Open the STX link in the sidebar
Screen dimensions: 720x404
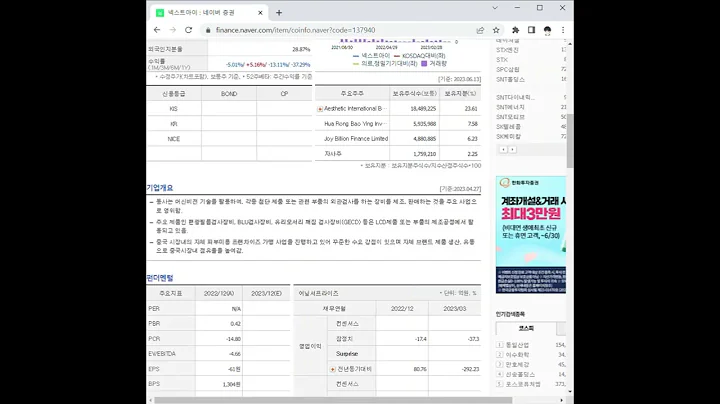pos(501,60)
